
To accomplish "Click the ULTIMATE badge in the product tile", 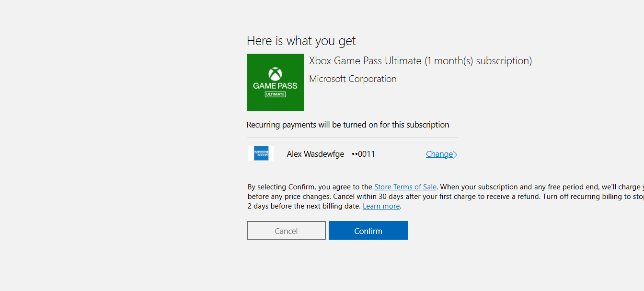I will (275, 94).
